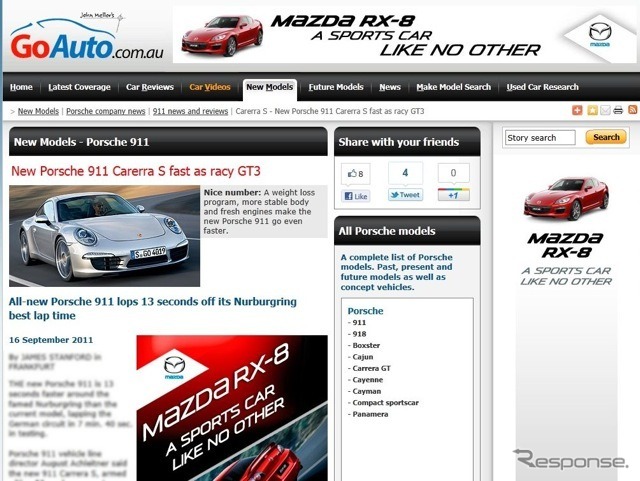Open the Car Reviews menu item
This screenshot has width=640, height=481.
[150, 87]
